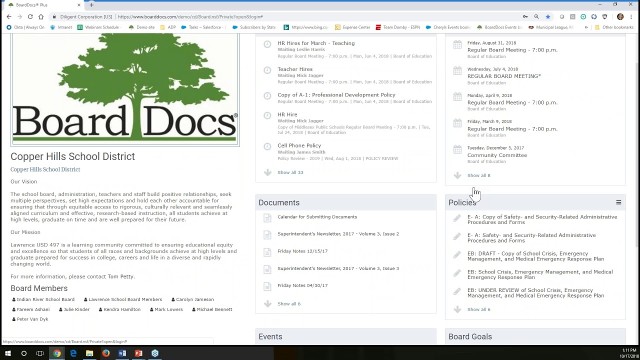
Task: Click the clock icon beside HR Hire item
Action: (x=267, y=116)
